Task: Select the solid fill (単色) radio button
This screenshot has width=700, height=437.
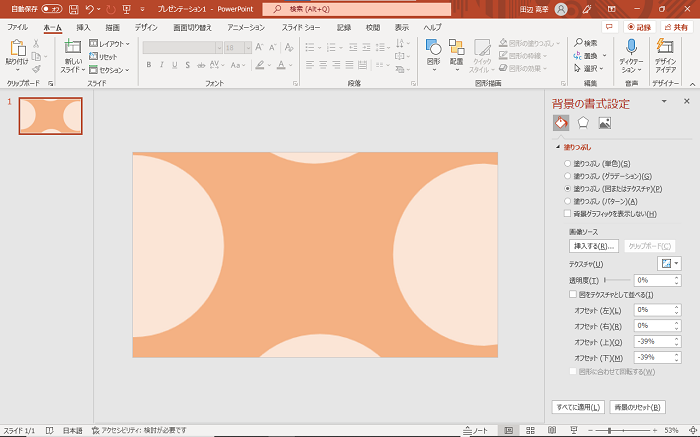Action: [568, 163]
